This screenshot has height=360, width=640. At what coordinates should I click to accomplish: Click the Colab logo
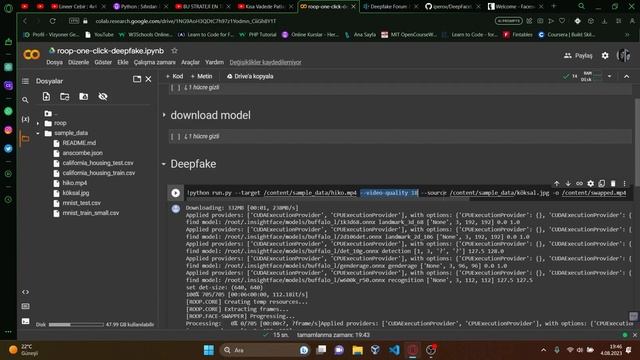(x=32, y=54)
